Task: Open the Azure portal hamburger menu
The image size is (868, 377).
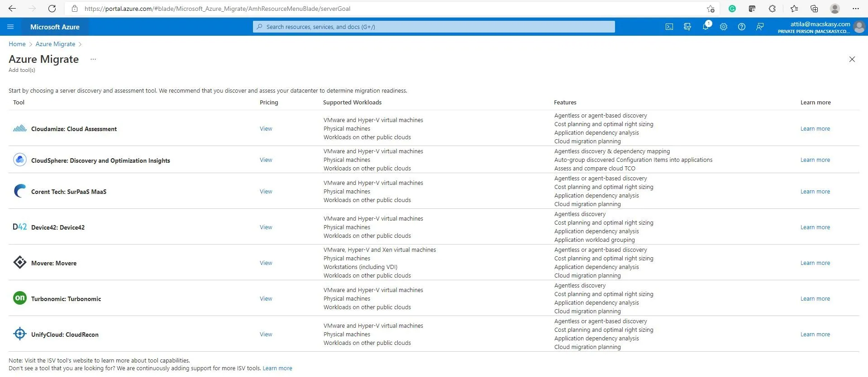Action: [10, 27]
